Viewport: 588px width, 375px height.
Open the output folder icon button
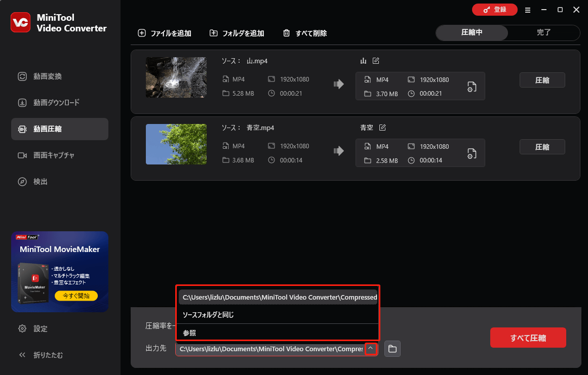pyautogui.click(x=392, y=349)
